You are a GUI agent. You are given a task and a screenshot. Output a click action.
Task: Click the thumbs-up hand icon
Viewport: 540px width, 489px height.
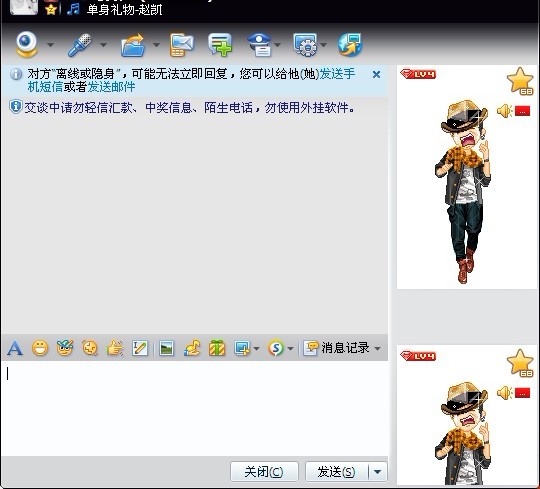tap(115, 348)
